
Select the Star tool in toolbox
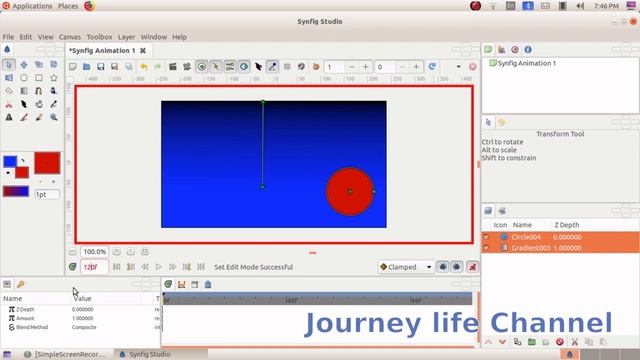click(53, 78)
